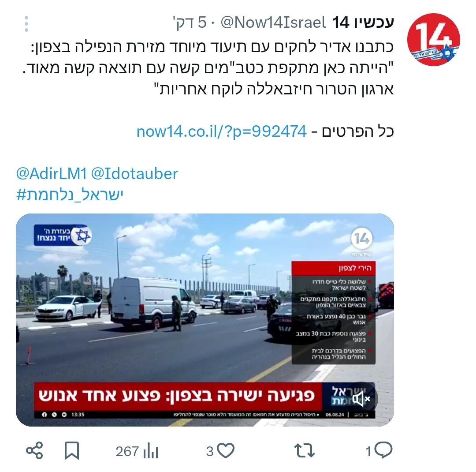Open the @AdirLM1 mention
Image resolution: width=476 pixels, height=472 pixels.
(x=51, y=173)
